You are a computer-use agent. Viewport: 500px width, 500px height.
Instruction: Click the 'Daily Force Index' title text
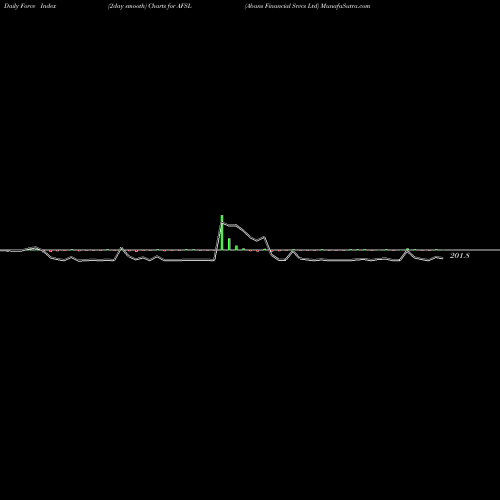(x=30, y=6)
